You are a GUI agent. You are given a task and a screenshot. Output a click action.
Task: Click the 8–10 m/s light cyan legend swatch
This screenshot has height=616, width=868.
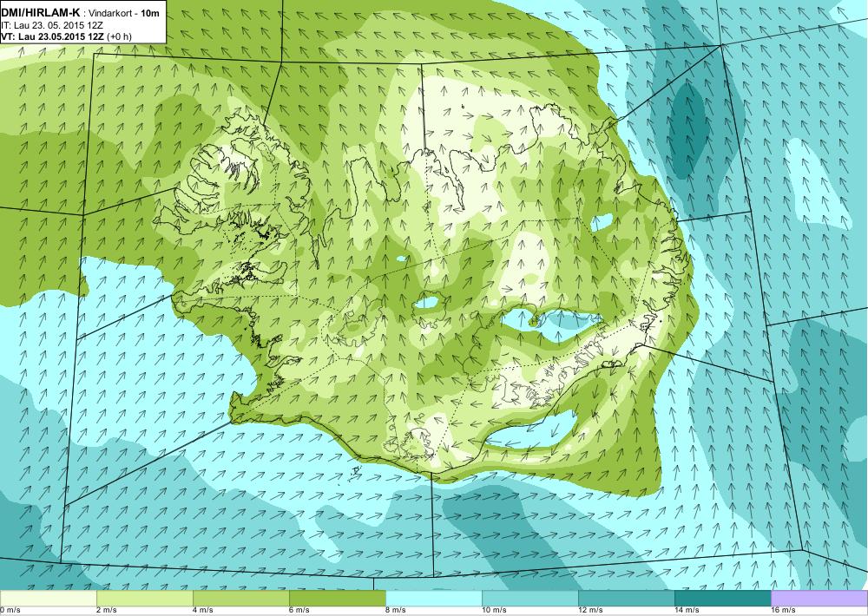pyautogui.click(x=433, y=599)
